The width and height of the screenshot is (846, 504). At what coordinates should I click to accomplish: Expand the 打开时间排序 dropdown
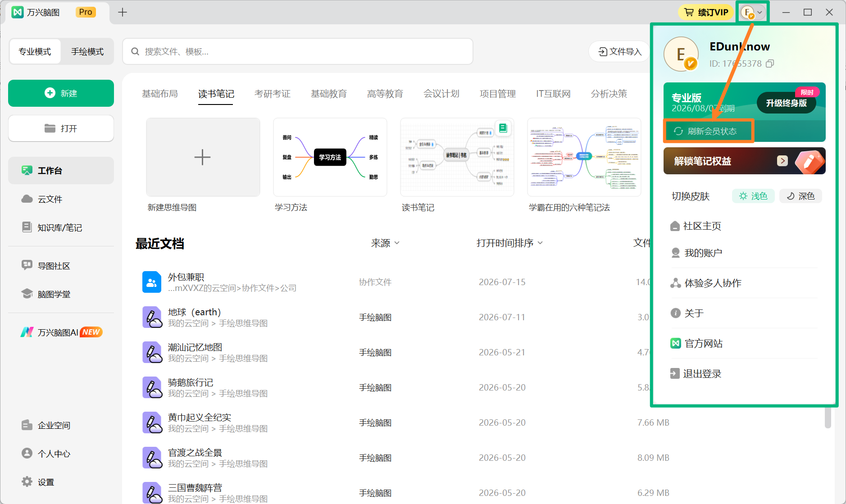509,243
